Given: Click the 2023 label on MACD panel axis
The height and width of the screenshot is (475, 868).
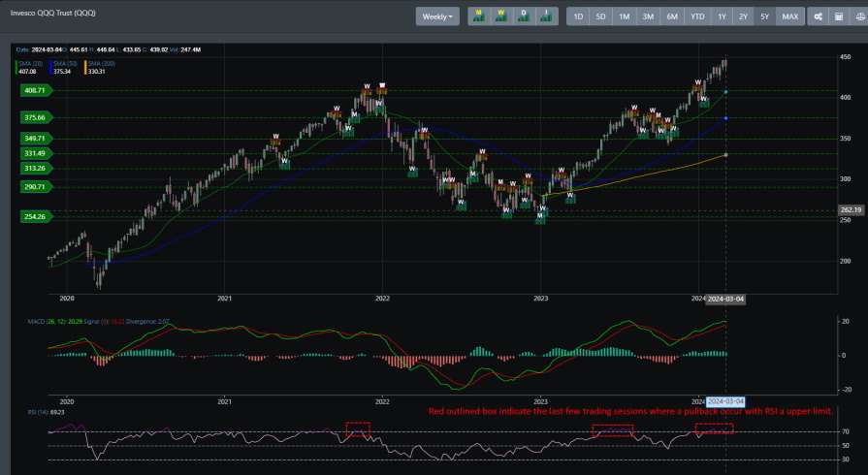Looking at the screenshot, I should [x=541, y=402].
